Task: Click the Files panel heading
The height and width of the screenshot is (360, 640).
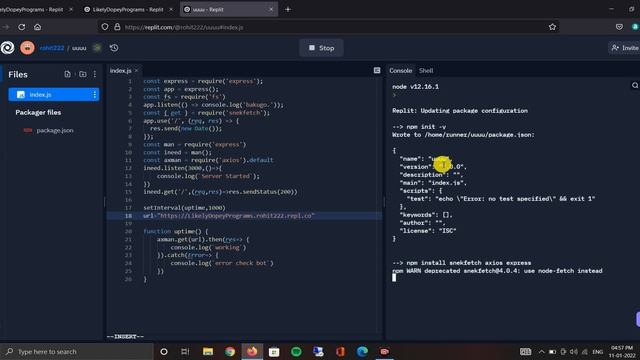Action: [18, 74]
